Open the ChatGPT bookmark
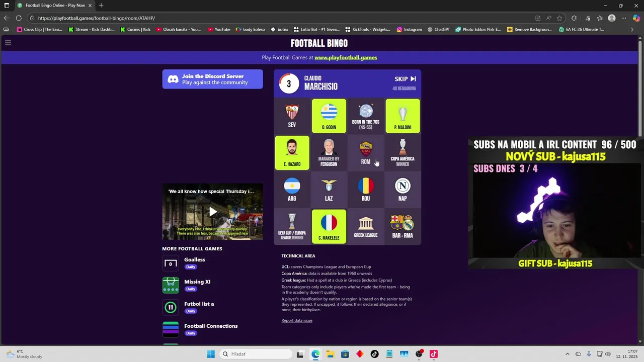This screenshot has width=644, height=362. [x=439, y=29]
